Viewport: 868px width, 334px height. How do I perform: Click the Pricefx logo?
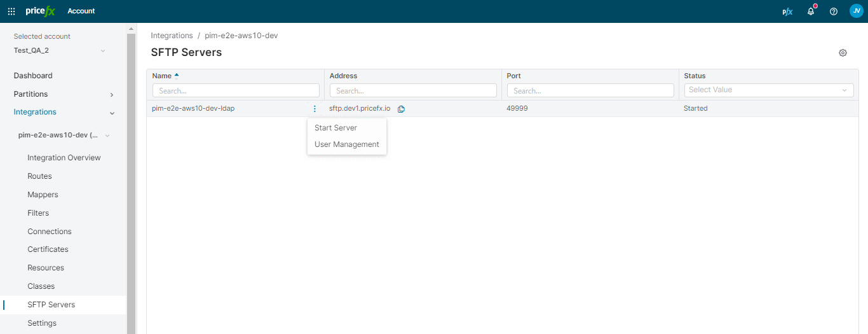coord(41,11)
